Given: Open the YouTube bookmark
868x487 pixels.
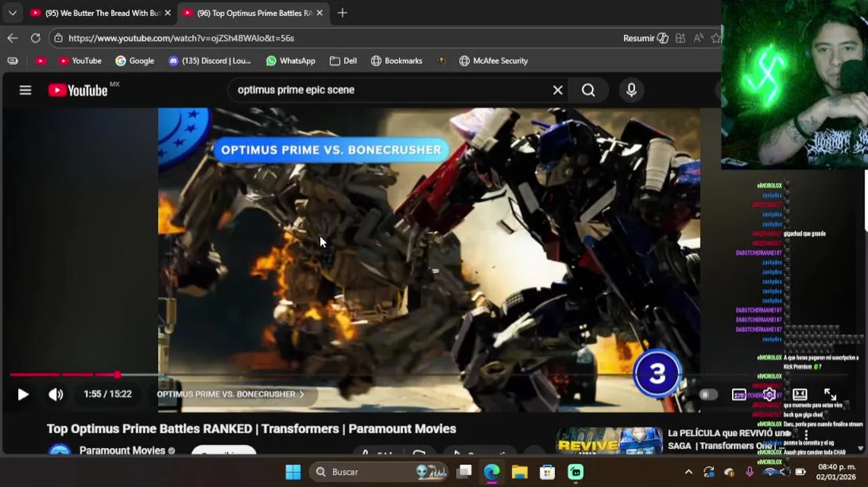Looking at the screenshot, I should 80,61.
